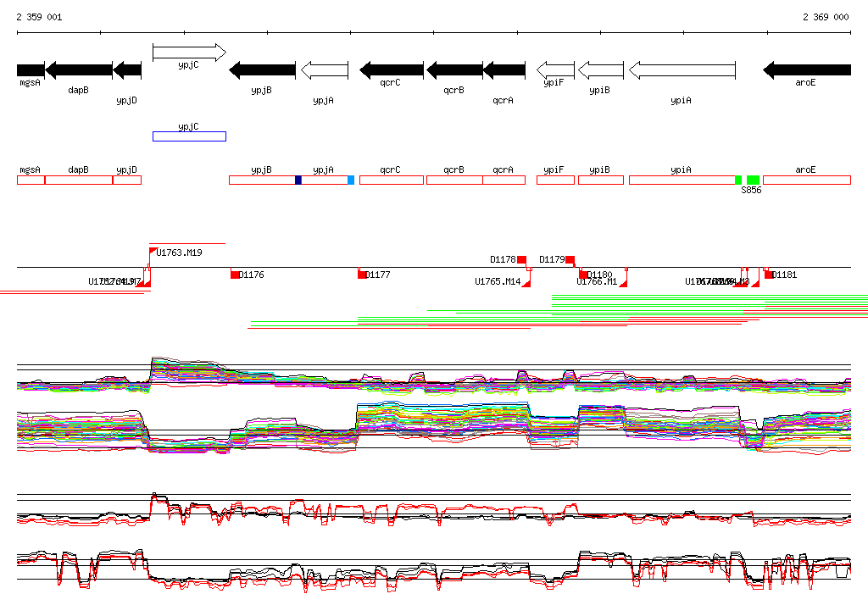The width and height of the screenshot is (868, 605).
Task: Select the red qcrC annotation box
Action: pyautogui.click(x=392, y=180)
